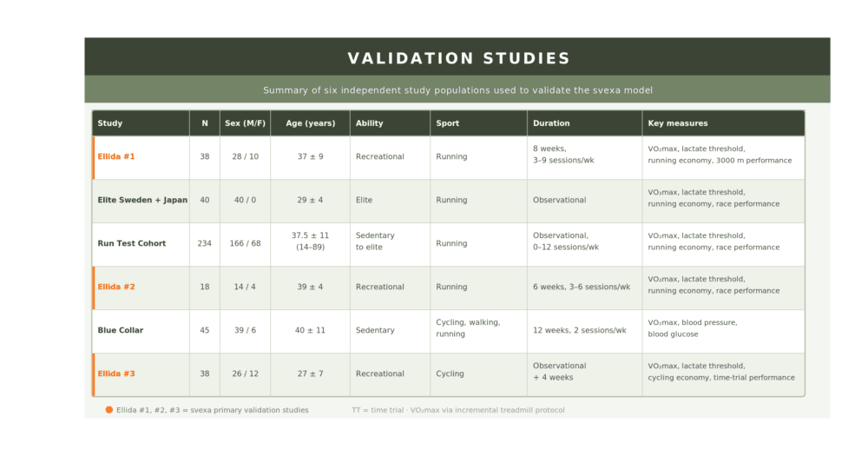The image size is (868, 456).
Task: Click the Study column header
Action: pos(110,123)
